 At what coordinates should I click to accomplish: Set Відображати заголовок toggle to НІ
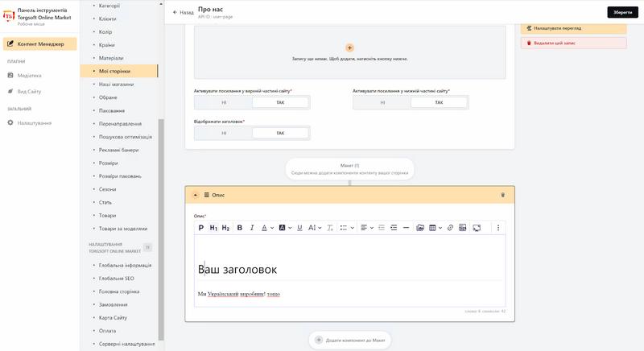224,133
